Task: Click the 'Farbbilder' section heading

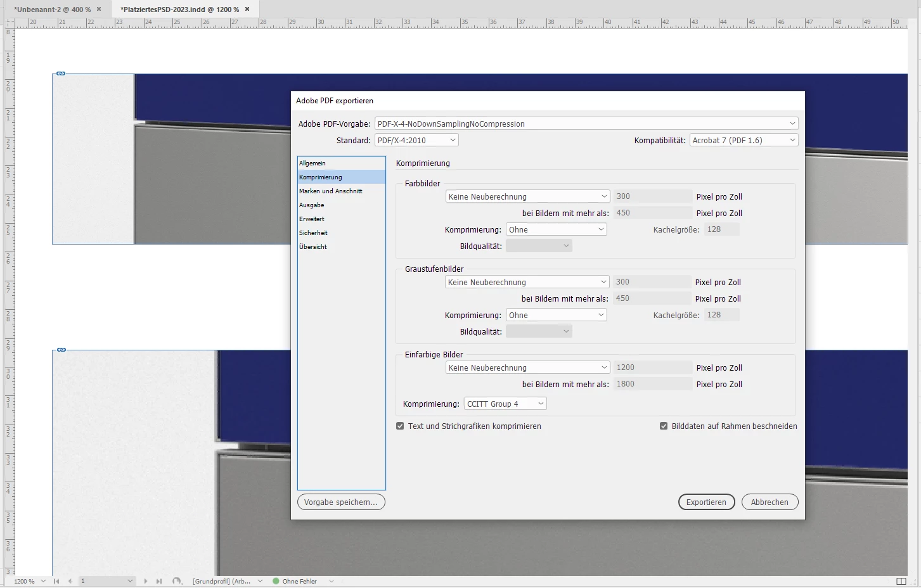Action: click(422, 183)
